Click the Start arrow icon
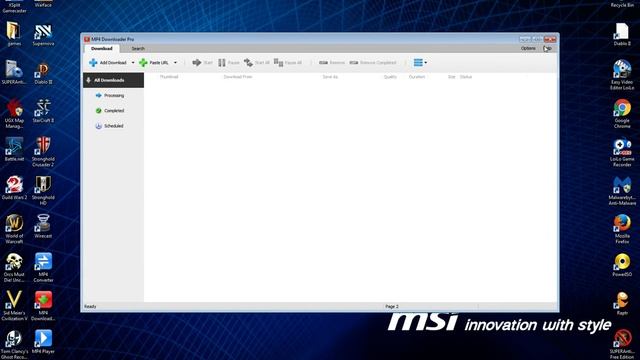Screen dimensions: 640x360 click(197, 62)
